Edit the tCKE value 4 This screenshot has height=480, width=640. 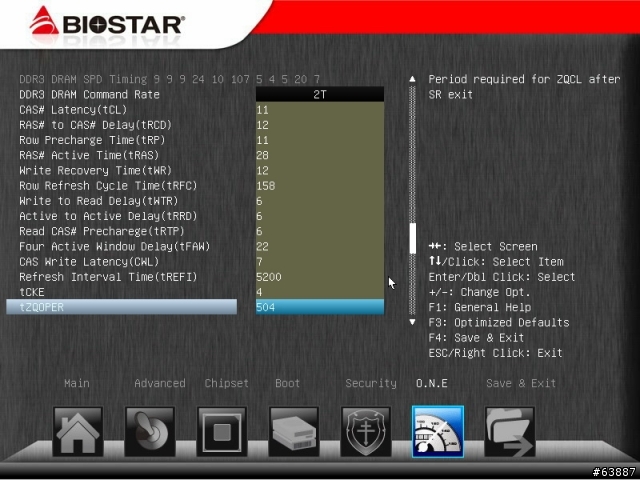click(320, 292)
